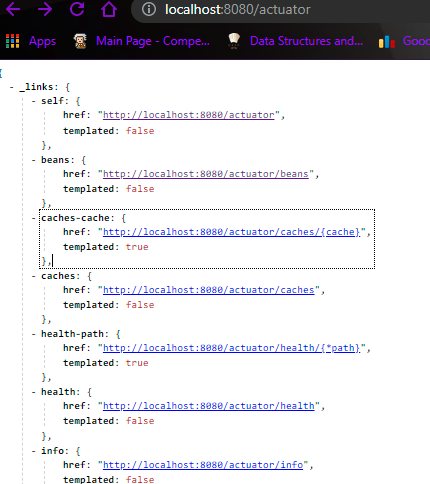Viewport: 430px width, 484px height.
Task: Go forward with the browser forward arrow
Action: point(45,9)
